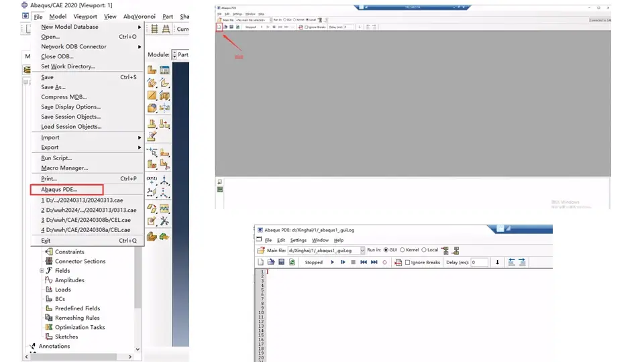Open the Settings menu in Abaqus PDE
The image size is (644, 362).
(298, 240)
